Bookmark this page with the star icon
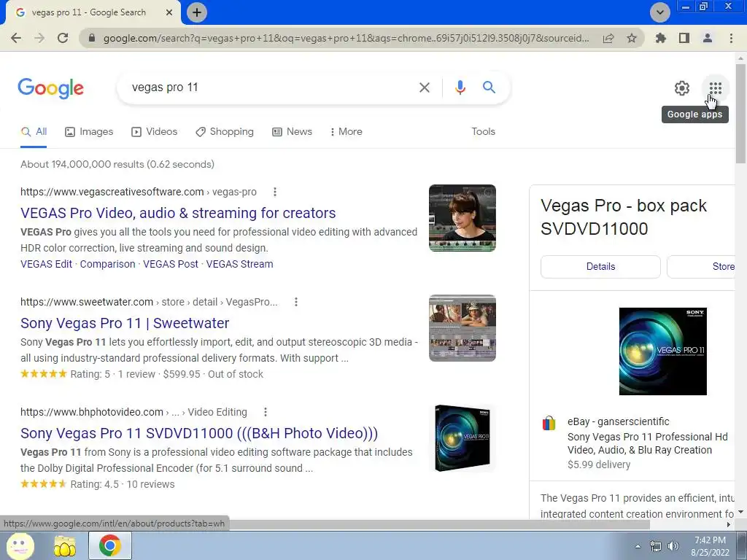 coord(632,38)
